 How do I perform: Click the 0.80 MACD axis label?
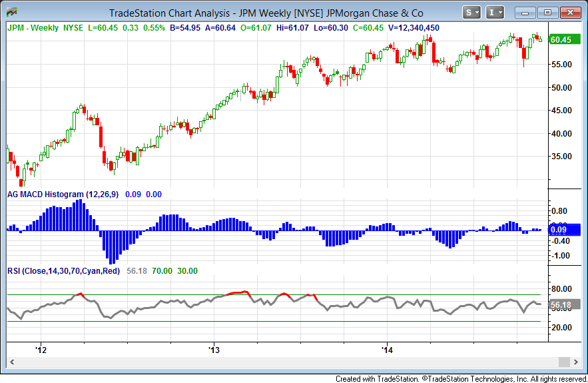[559, 211]
